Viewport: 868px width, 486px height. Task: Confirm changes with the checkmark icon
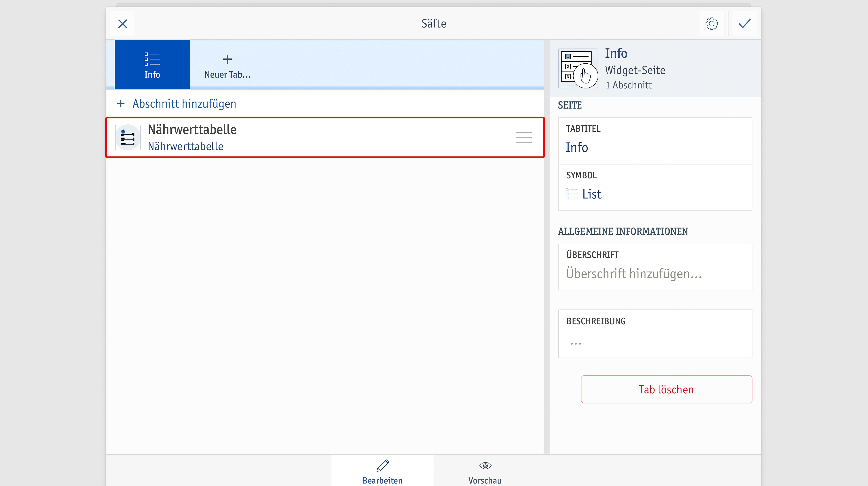(x=744, y=24)
